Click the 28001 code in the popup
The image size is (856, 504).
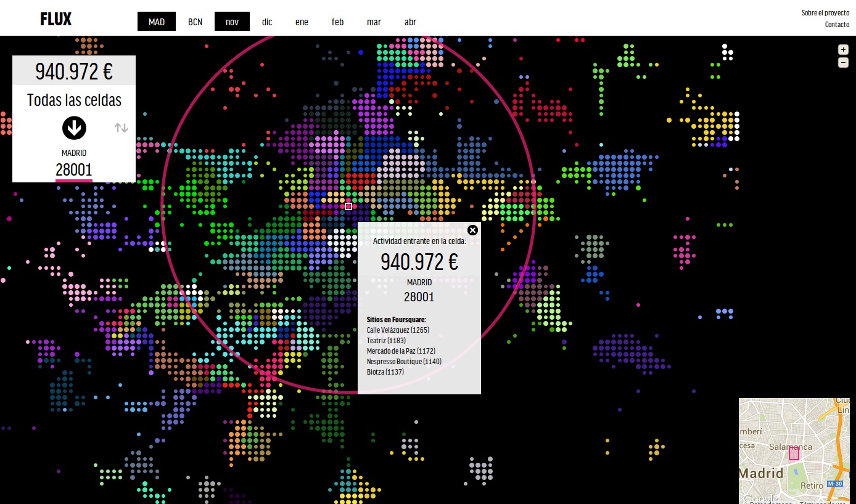(x=419, y=297)
